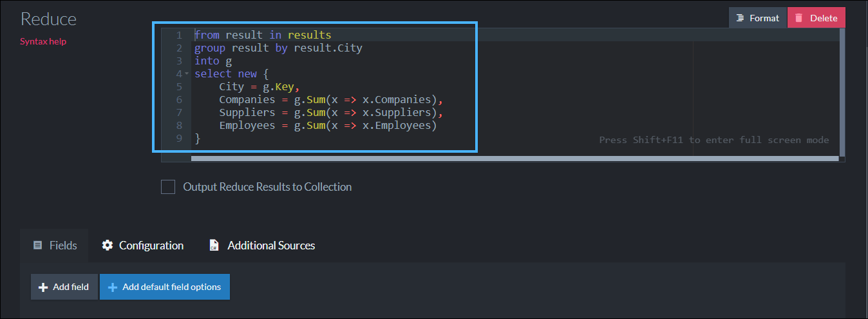Click 'City = g.Key,' in the editor

click(259, 86)
